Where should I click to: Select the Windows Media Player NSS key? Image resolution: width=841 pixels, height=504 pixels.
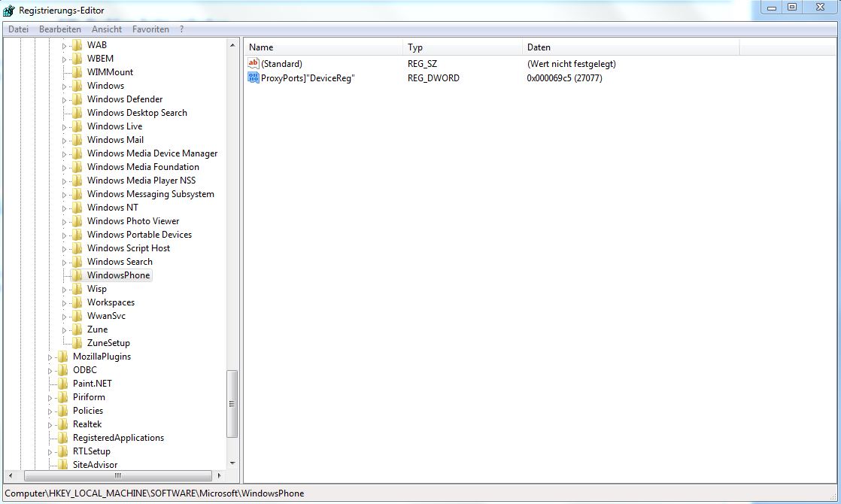(141, 180)
